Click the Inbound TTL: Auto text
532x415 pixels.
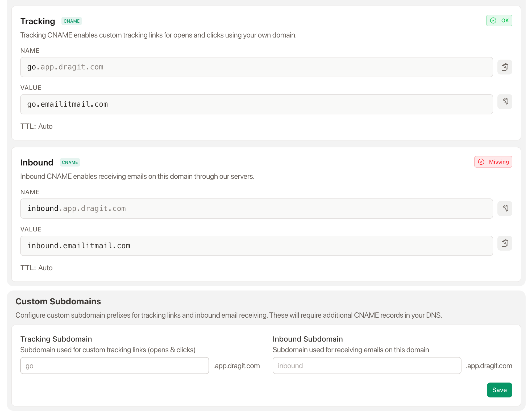point(36,268)
